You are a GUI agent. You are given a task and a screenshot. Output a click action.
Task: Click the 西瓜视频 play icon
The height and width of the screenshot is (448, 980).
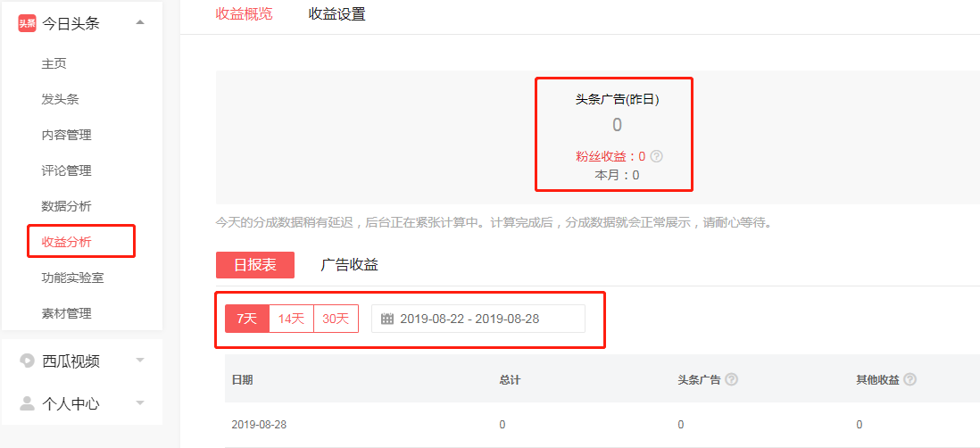click(28, 361)
